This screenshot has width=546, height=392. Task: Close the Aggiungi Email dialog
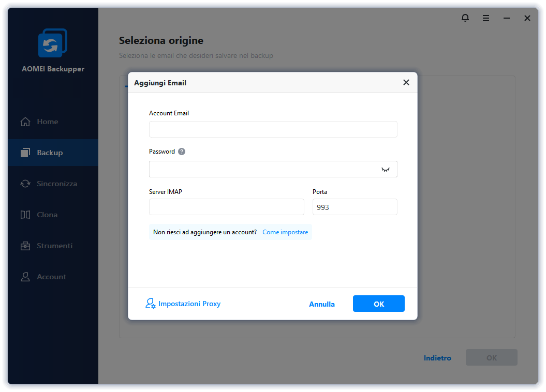tap(406, 82)
